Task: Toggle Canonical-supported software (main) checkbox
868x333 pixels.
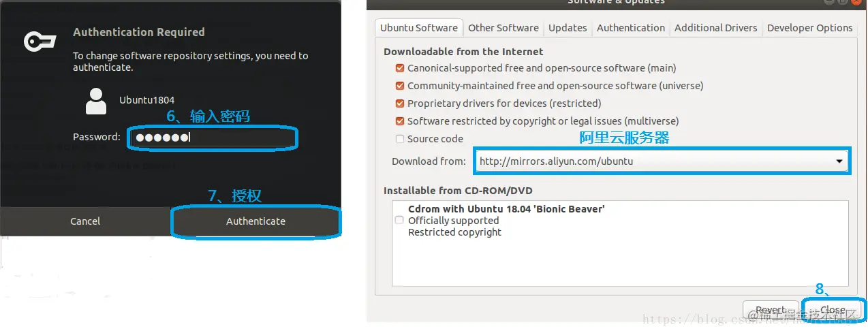Action: pos(400,68)
